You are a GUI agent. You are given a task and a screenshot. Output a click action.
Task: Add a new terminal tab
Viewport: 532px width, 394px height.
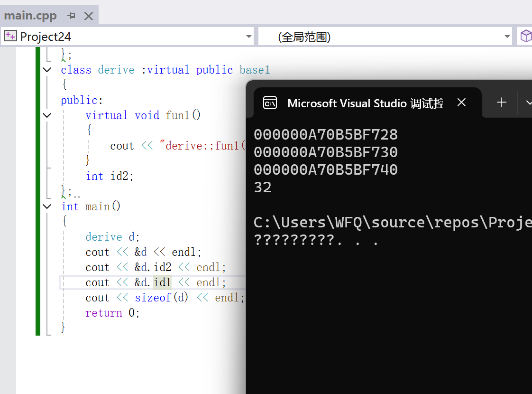502,102
